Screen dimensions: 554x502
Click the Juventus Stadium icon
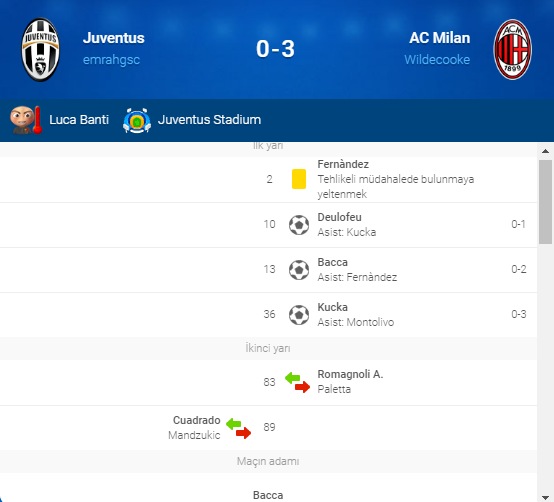(137, 120)
